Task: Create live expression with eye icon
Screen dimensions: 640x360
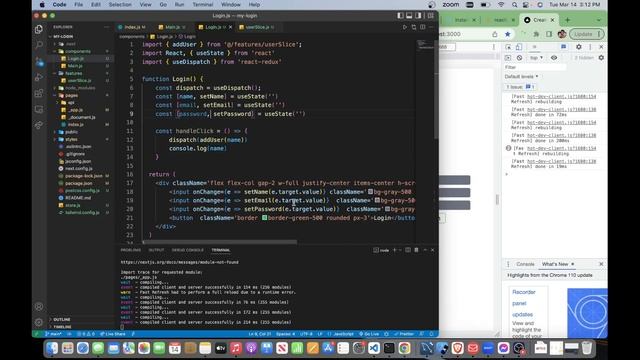Action: pyautogui.click(x=554, y=58)
